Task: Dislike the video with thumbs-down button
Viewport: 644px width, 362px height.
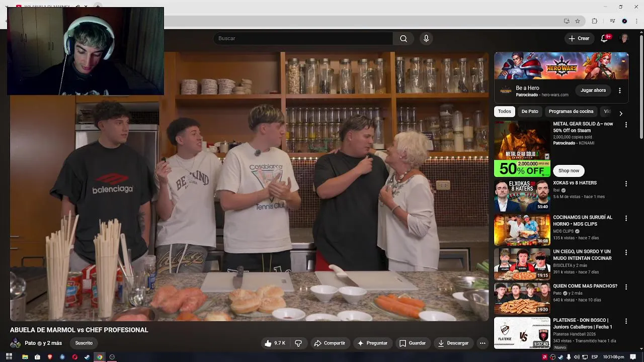Action: click(x=298, y=343)
